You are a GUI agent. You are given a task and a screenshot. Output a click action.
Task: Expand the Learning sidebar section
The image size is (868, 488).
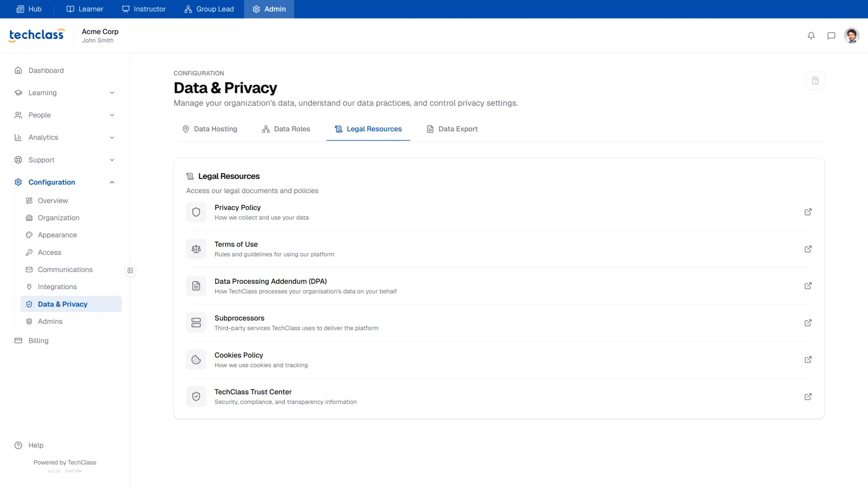[65, 93]
